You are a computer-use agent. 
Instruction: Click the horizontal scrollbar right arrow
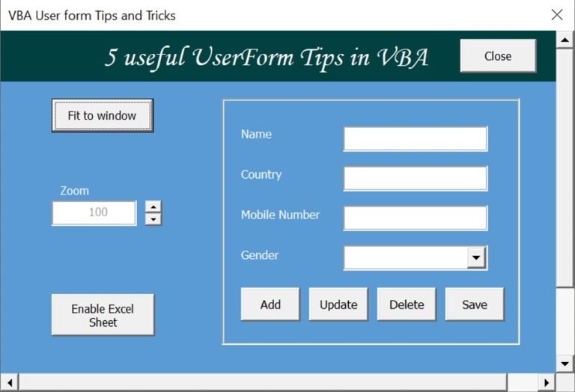[x=547, y=382]
